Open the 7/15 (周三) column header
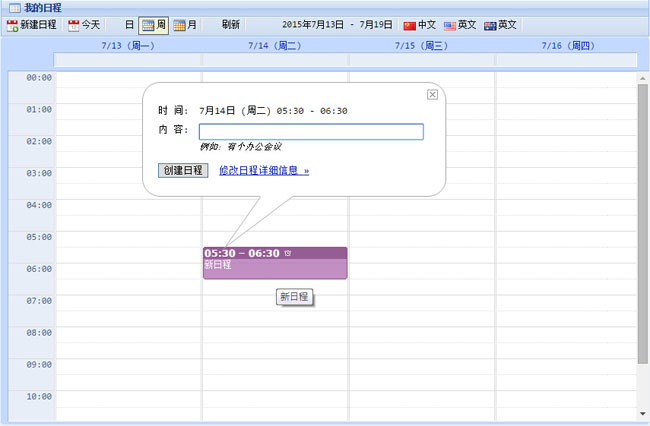This screenshot has width=650, height=426. click(421, 46)
